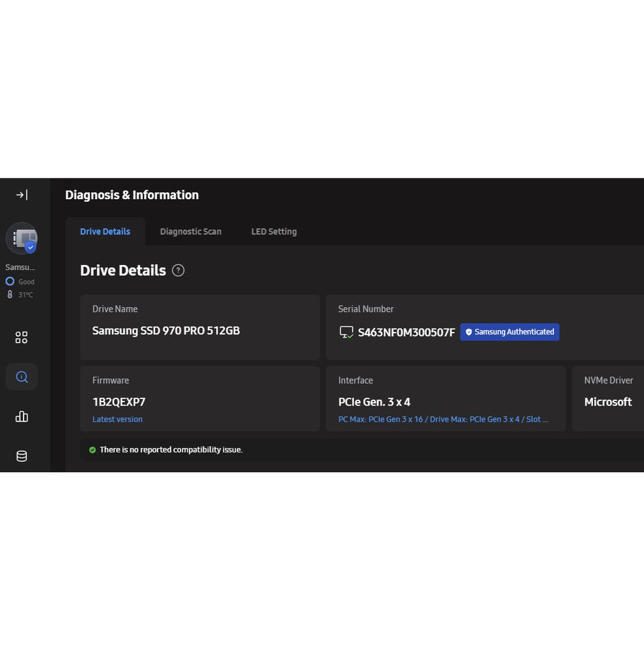
Task: Click the monitor icon beside serial number
Action: click(x=346, y=332)
